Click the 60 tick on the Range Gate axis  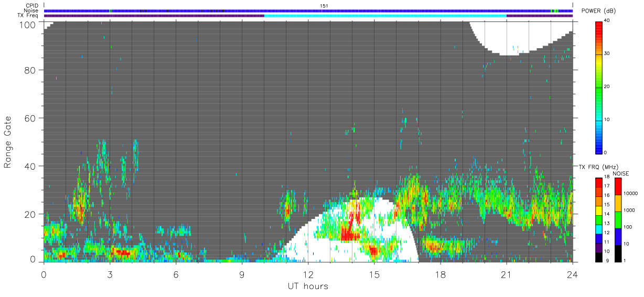[30, 118]
